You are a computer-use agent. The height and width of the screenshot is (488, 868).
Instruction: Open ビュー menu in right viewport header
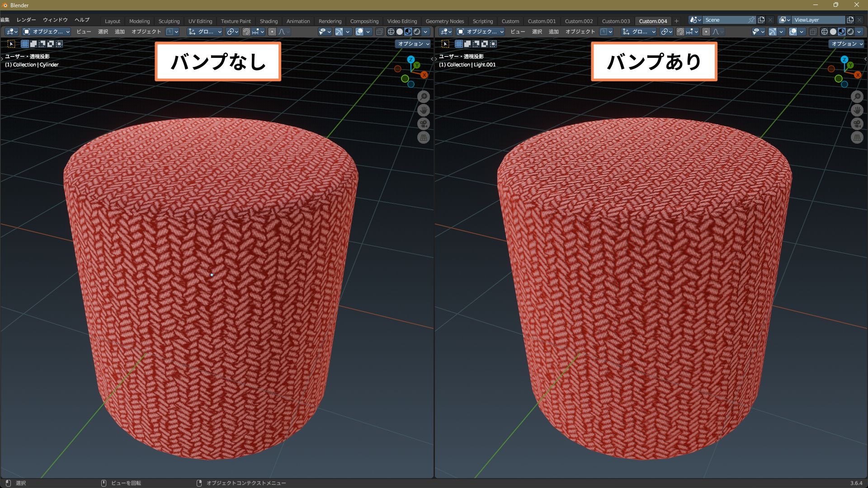pyautogui.click(x=518, y=32)
